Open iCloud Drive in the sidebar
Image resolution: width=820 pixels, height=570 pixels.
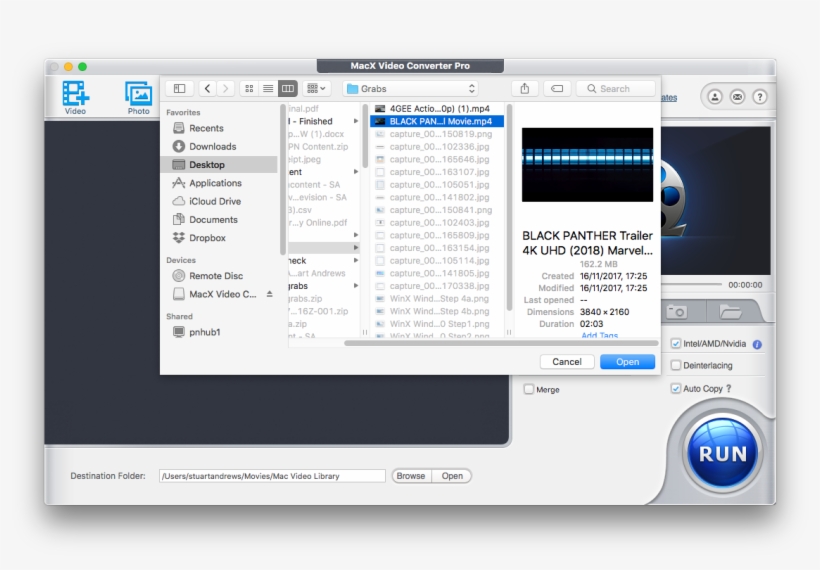click(220, 201)
